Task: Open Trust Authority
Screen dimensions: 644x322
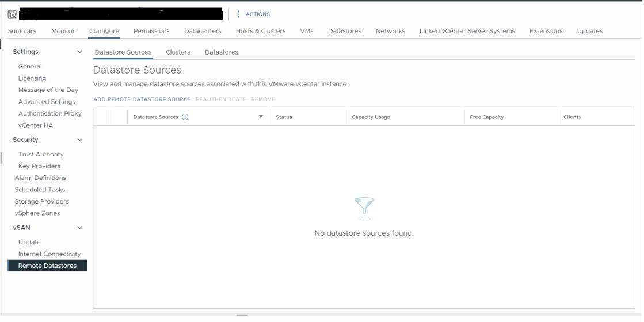Action: 41,154
